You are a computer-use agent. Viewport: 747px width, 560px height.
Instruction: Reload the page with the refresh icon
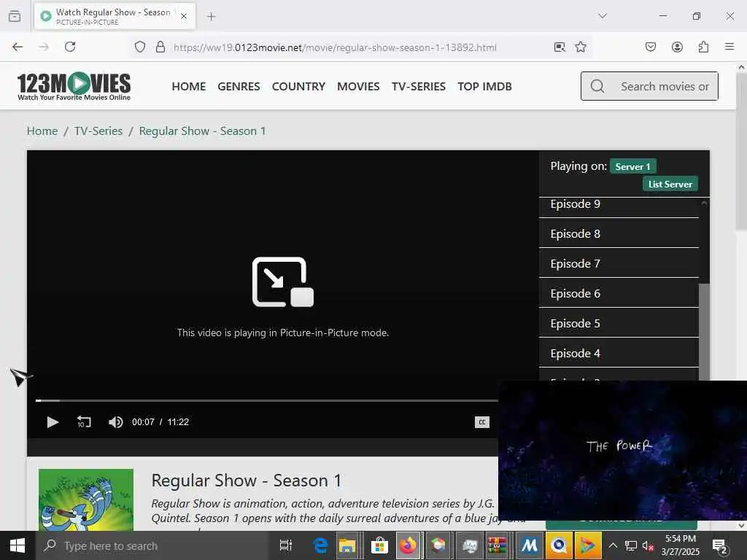(70, 47)
